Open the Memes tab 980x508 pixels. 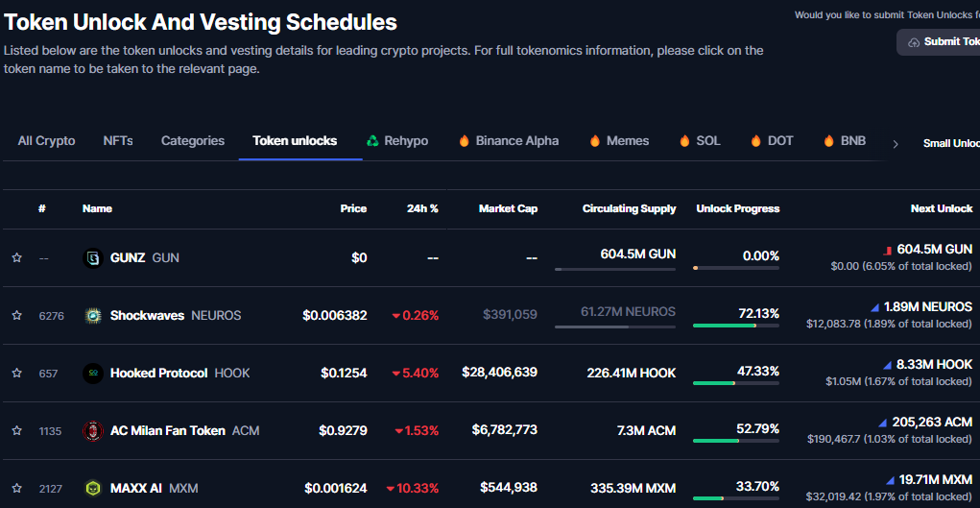click(x=619, y=141)
